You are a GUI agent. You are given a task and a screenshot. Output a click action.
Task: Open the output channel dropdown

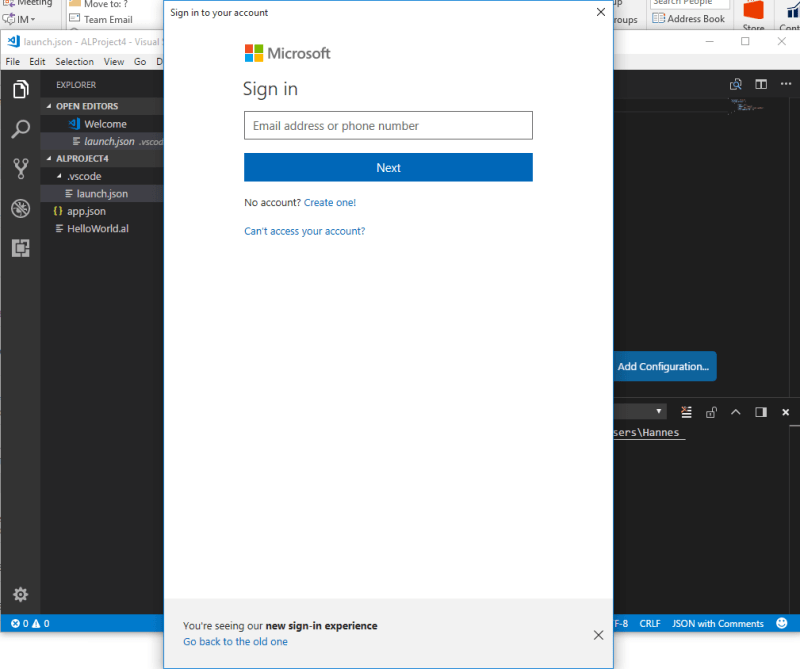click(640, 411)
